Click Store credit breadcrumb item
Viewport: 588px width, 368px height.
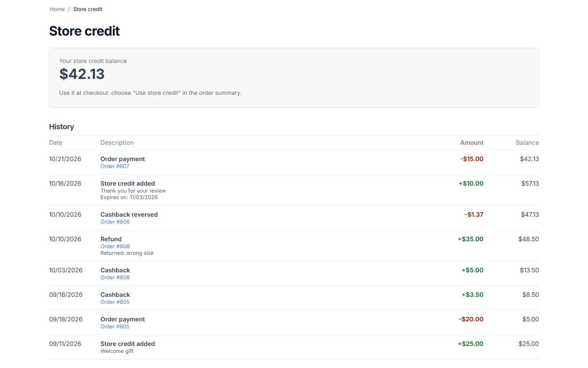[x=88, y=9]
